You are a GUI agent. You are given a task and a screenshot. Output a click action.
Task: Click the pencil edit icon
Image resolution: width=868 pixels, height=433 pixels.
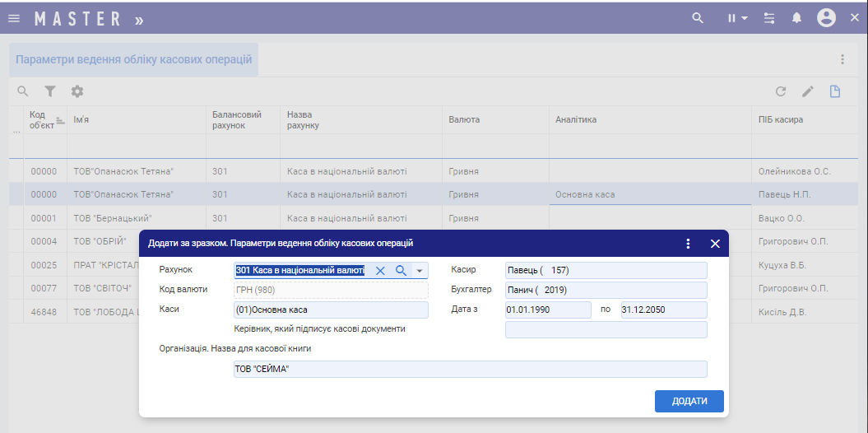807,91
